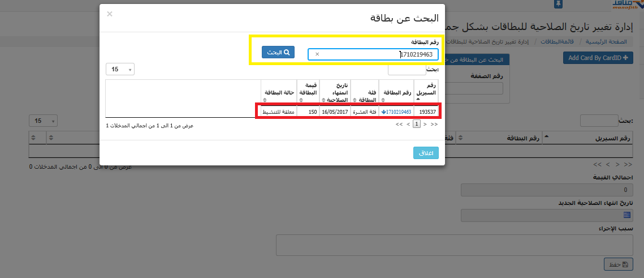644x278 pixels.
Task: Click the dialog's بحث filter box above the table
Action: click(407, 69)
